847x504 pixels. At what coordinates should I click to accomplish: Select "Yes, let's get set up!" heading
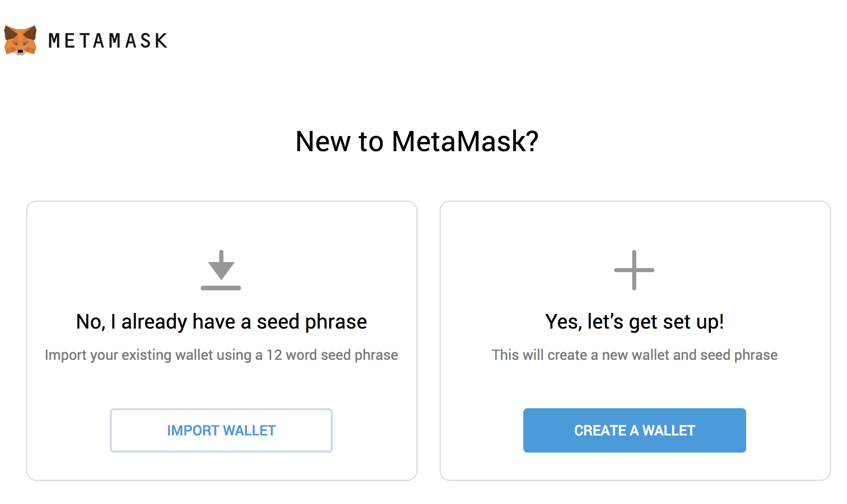tap(634, 322)
